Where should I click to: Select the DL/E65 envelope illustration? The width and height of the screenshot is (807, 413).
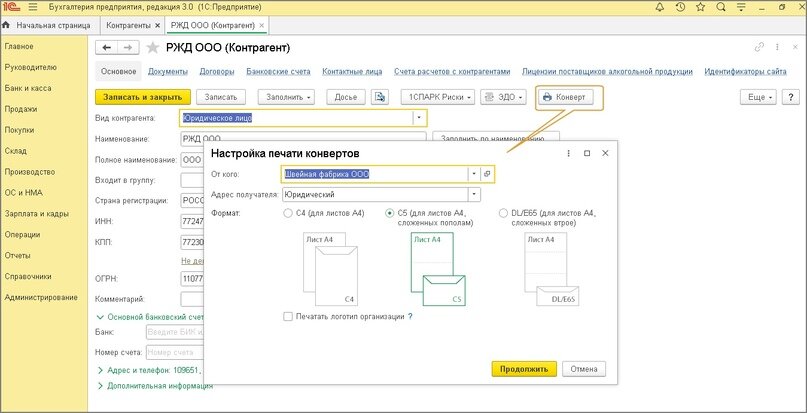[x=551, y=269]
